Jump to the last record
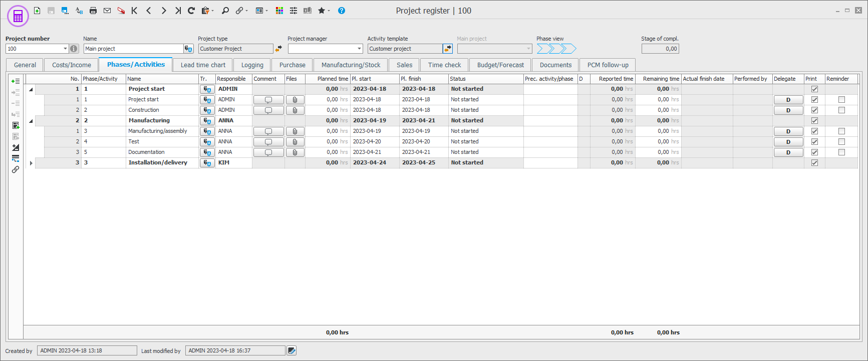Viewport: 868px width, 361px height. tap(178, 11)
